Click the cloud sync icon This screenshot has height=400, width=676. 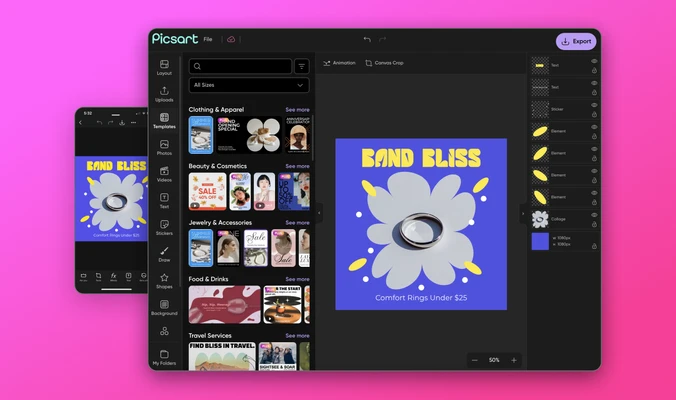[x=231, y=40]
